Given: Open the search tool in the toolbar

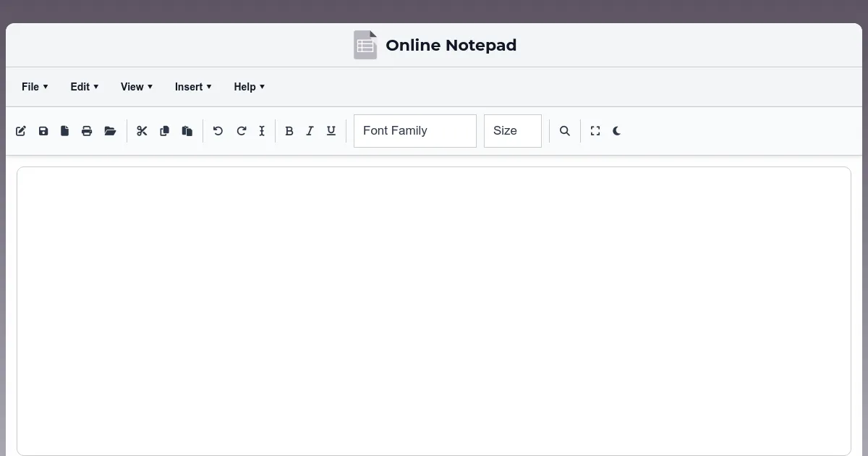Looking at the screenshot, I should pyautogui.click(x=564, y=131).
